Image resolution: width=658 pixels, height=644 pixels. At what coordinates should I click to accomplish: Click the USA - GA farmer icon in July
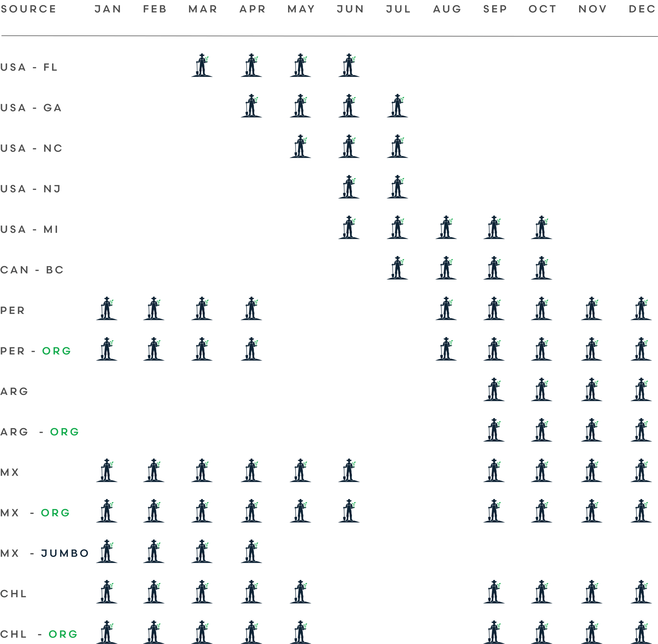[397, 106]
